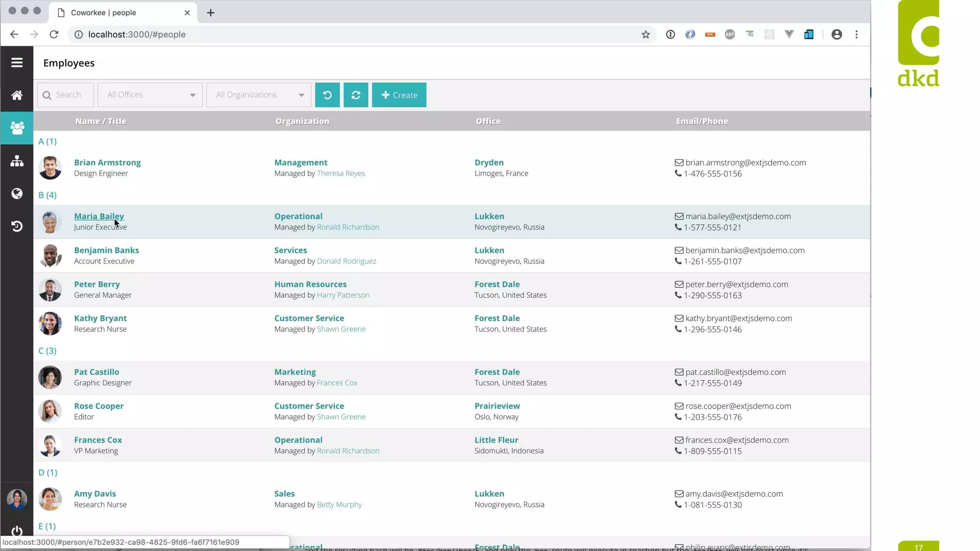Open manager Theresa Reyes link

tap(340, 173)
